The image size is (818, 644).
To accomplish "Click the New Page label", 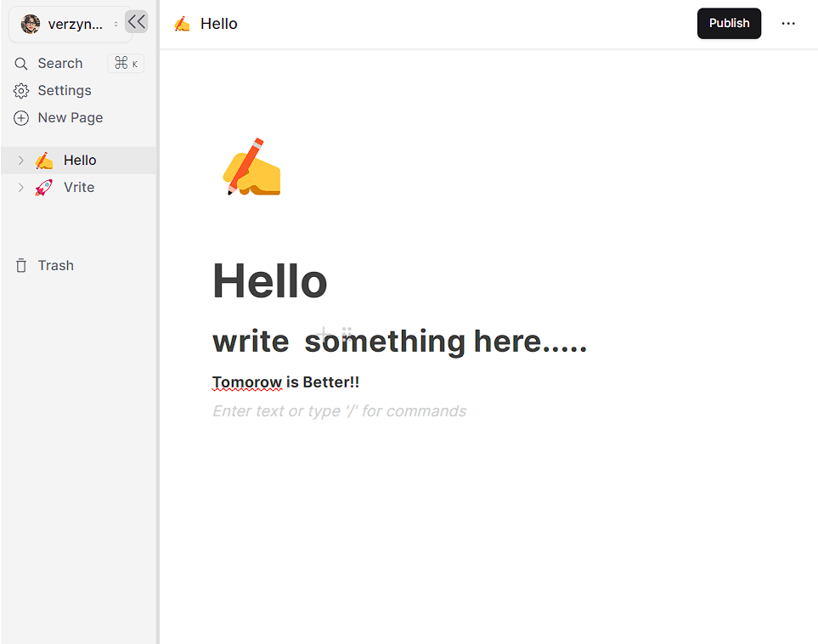I will tap(71, 118).
